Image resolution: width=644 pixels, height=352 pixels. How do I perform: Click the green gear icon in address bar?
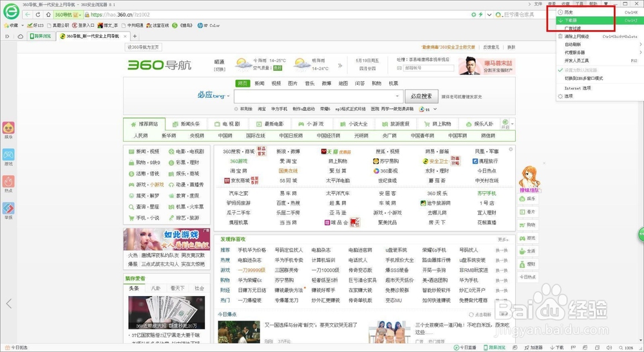[473, 14]
